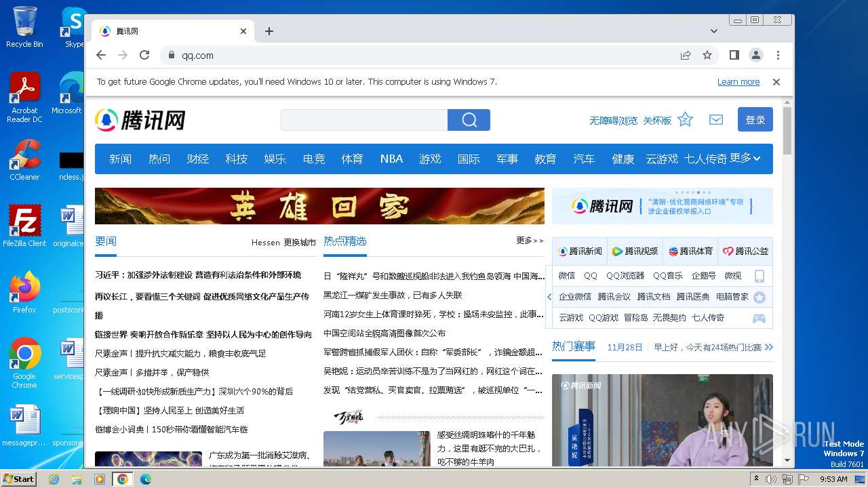Click the volume speaker tray icon
Screen dimensions: 868x488
click(x=771, y=479)
